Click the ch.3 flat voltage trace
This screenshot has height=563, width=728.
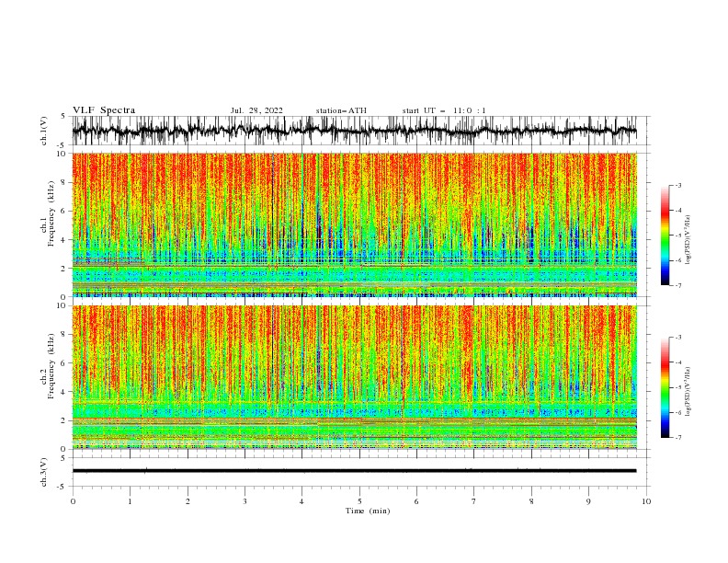(354, 471)
